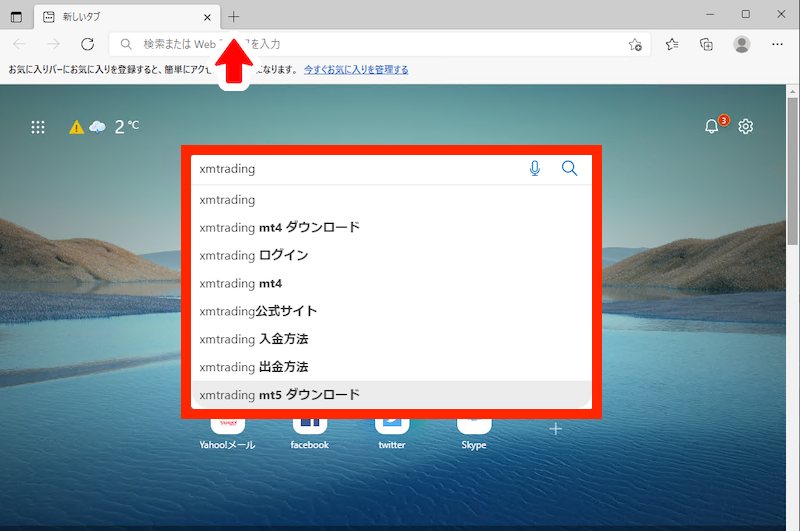Open the app launcher grid icon

pos(38,127)
